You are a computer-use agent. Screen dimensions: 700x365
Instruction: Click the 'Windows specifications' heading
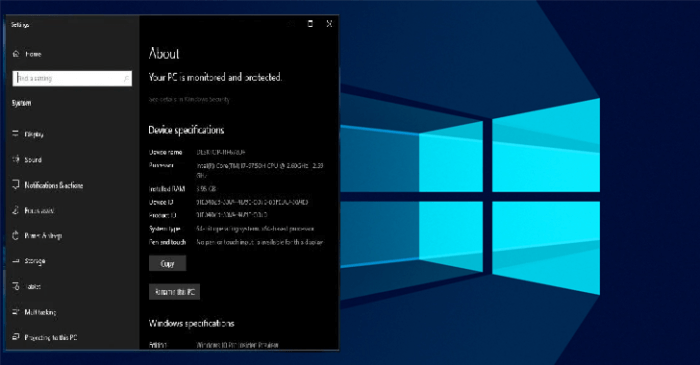tap(192, 324)
